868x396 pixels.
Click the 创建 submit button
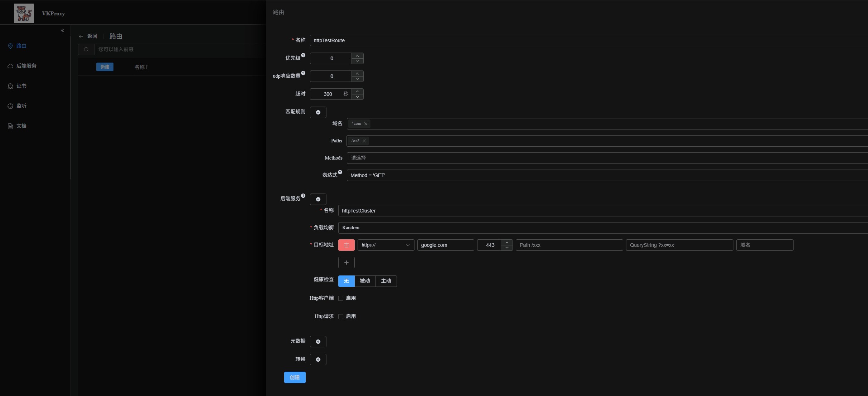(x=295, y=377)
